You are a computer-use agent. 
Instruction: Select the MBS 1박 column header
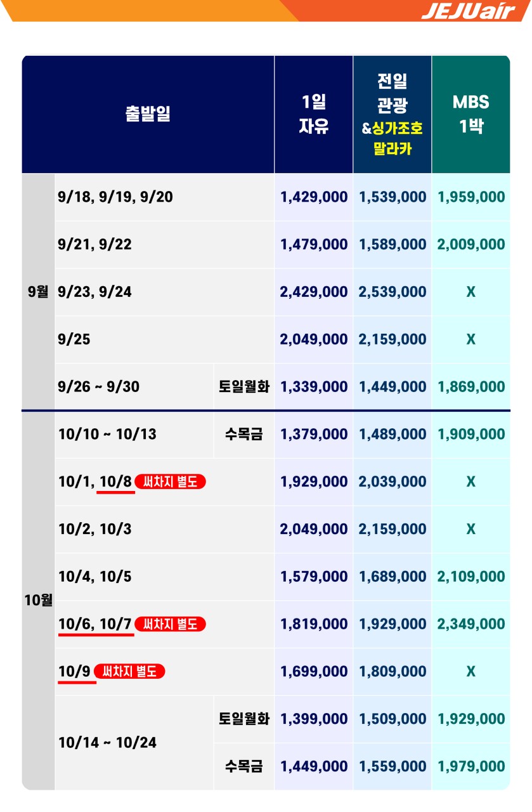471,114
